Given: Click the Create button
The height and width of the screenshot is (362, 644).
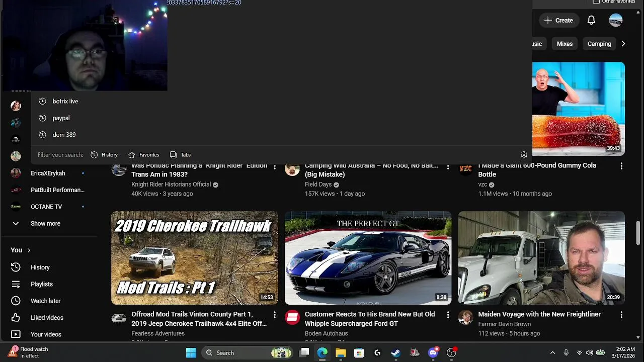Looking at the screenshot, I should point(558,20).
